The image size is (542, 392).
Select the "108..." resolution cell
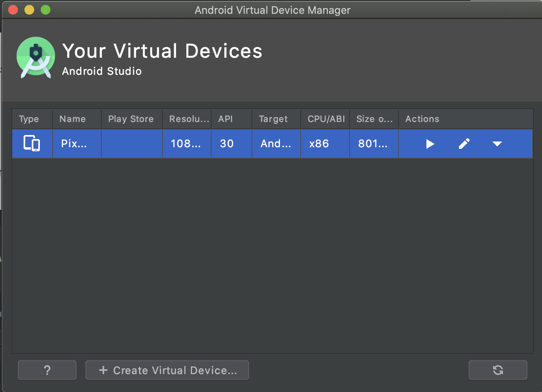coord(187,144)
